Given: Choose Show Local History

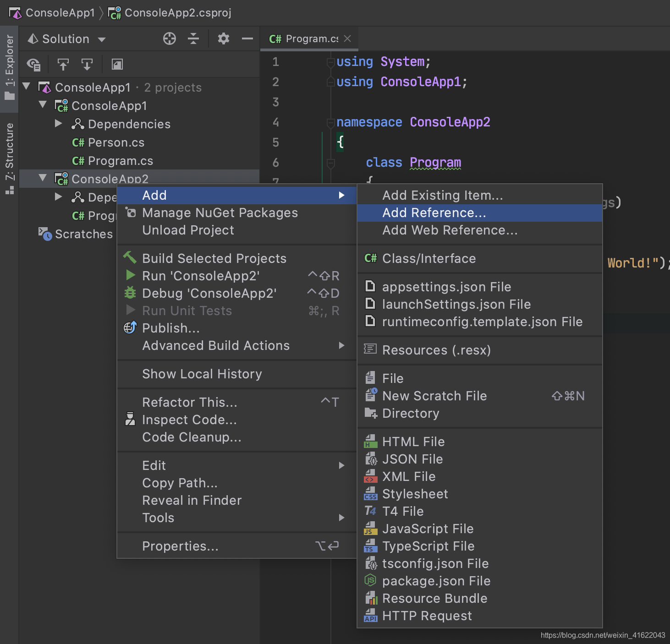Looking at the screenshot, I should (x=236, y=374).
